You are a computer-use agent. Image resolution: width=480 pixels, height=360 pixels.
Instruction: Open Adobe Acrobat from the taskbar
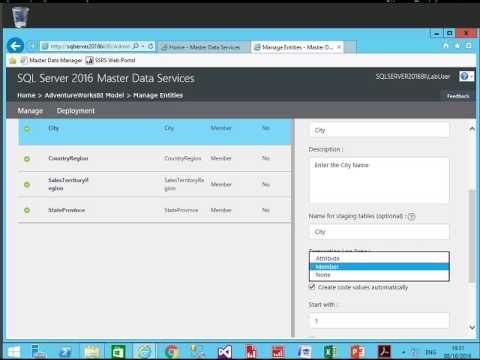(x=384, y=352)
